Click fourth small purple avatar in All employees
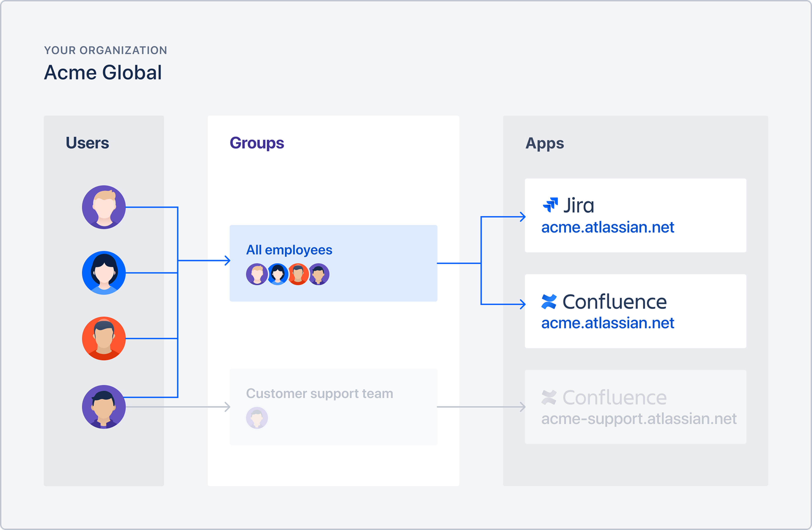The image size is (812, 530). pos(319,274)
